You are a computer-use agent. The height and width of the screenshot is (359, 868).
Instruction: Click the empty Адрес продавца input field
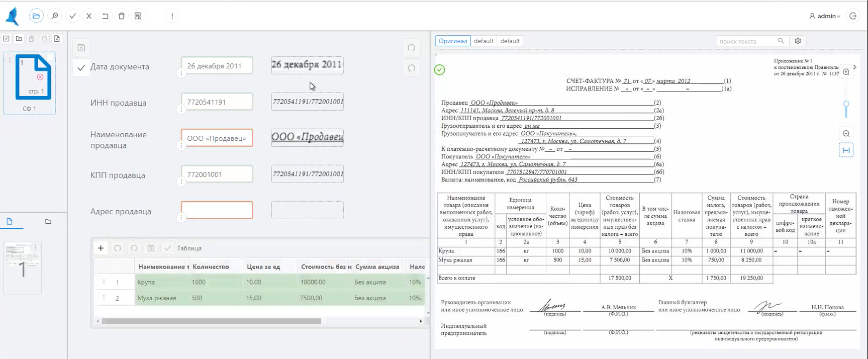(217, 210)
